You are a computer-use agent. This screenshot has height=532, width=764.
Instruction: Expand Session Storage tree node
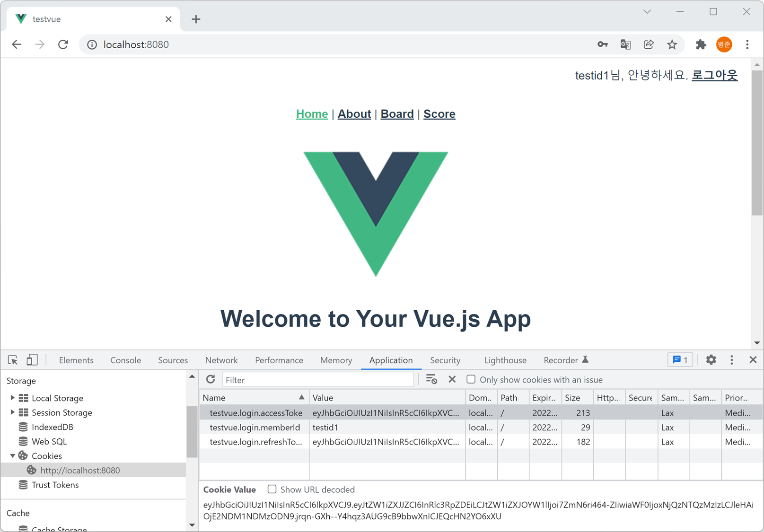point(12,412)
